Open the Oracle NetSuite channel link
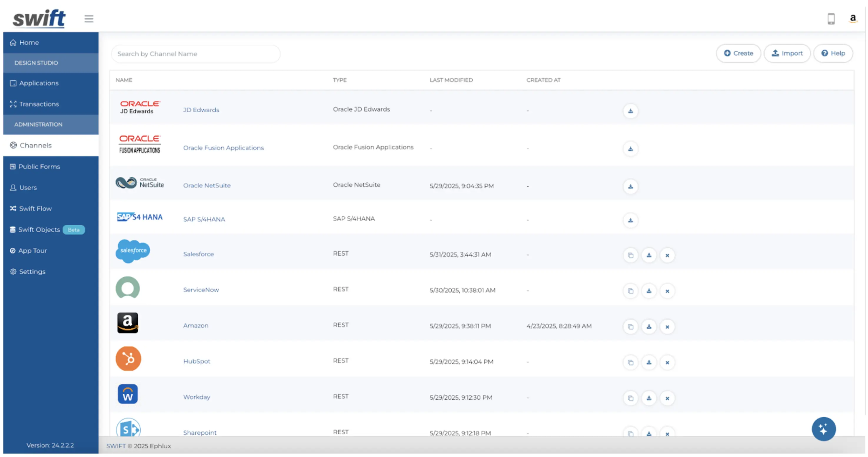The width and height of the screenshot is (868, 457). coord(207,185)
